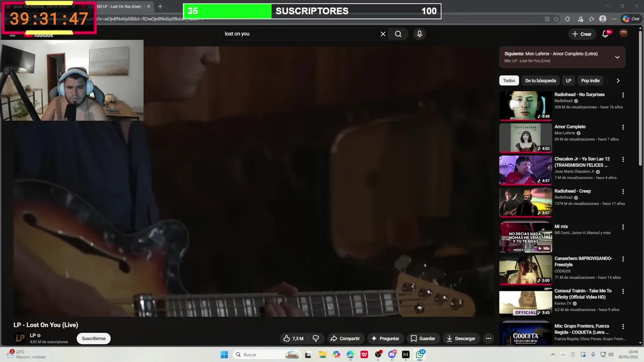Open Radiohead - No Surprises thumbnail

(525, 106)
